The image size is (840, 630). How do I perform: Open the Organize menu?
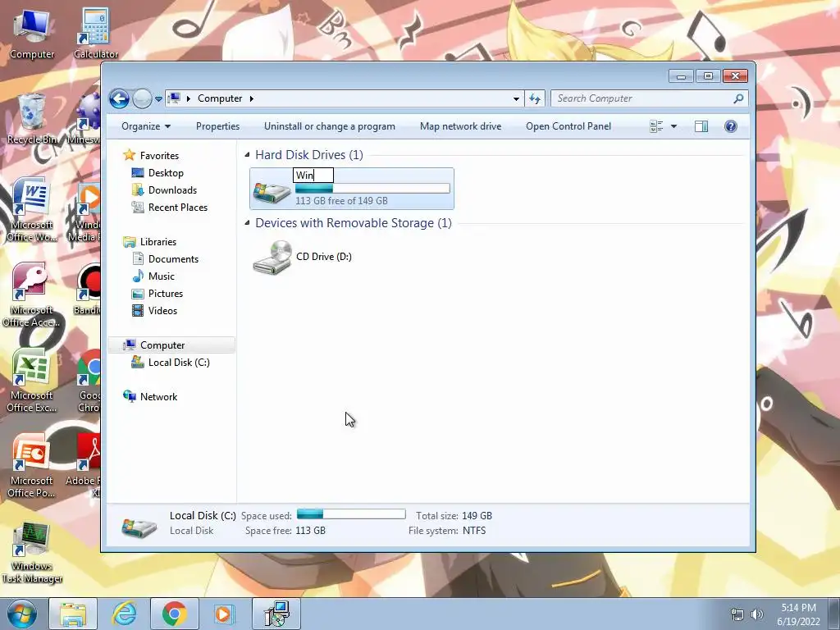click(x=146, y=126)
